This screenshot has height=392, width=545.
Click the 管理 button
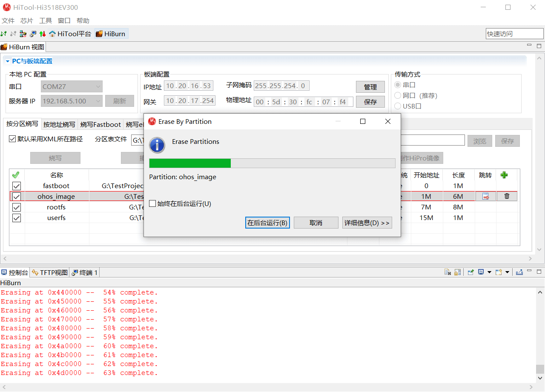click(370, 87)
